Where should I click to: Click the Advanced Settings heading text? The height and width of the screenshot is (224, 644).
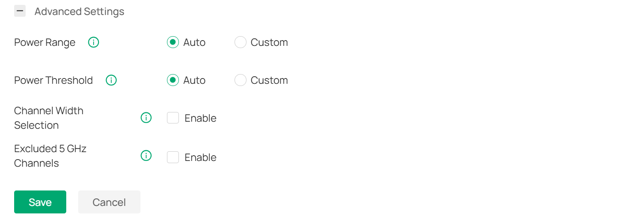tap(80, 11)
